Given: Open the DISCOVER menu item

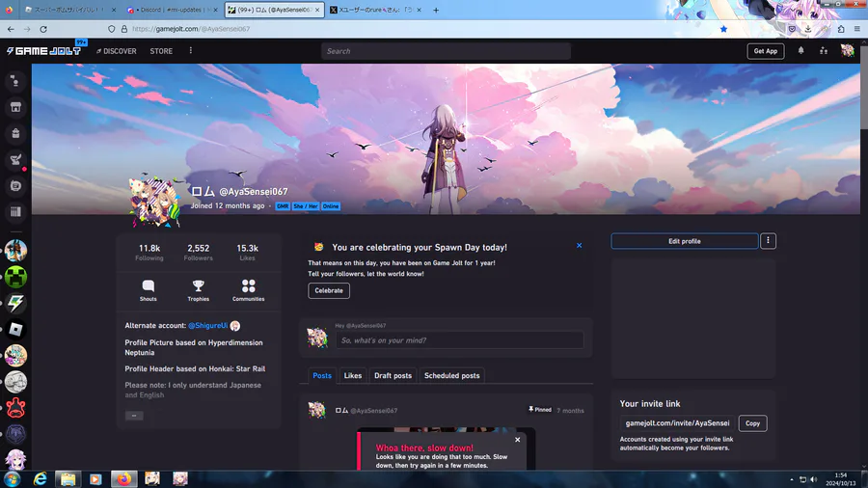Looking at the screenshot, I should (117, 51).
